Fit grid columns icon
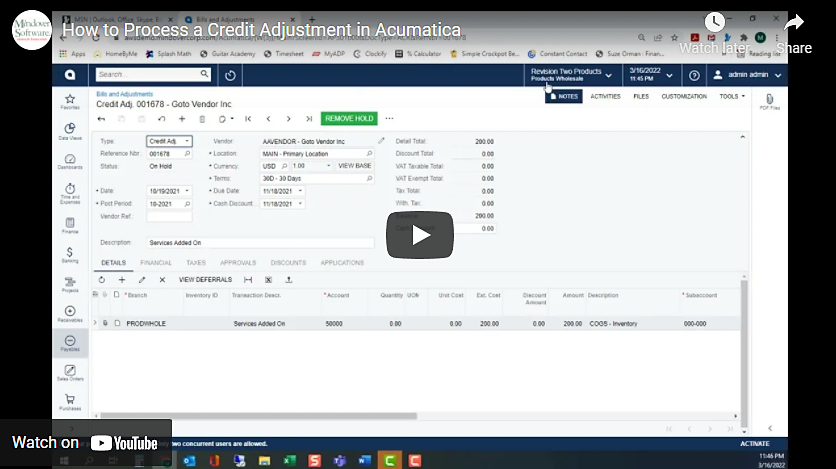This screenshot has height=469, width=836. 248,280
